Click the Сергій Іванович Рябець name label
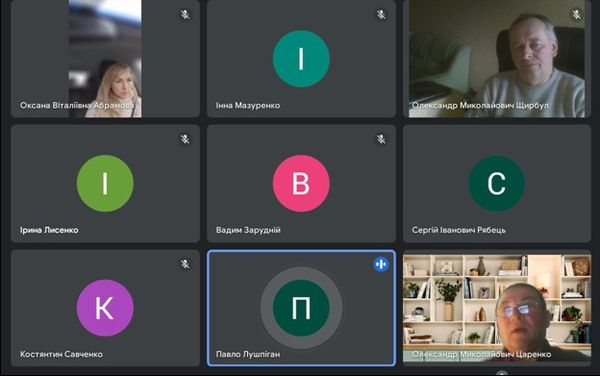Image resolution: width=600 pixels, height=376 pixels. tap(459, 230)
